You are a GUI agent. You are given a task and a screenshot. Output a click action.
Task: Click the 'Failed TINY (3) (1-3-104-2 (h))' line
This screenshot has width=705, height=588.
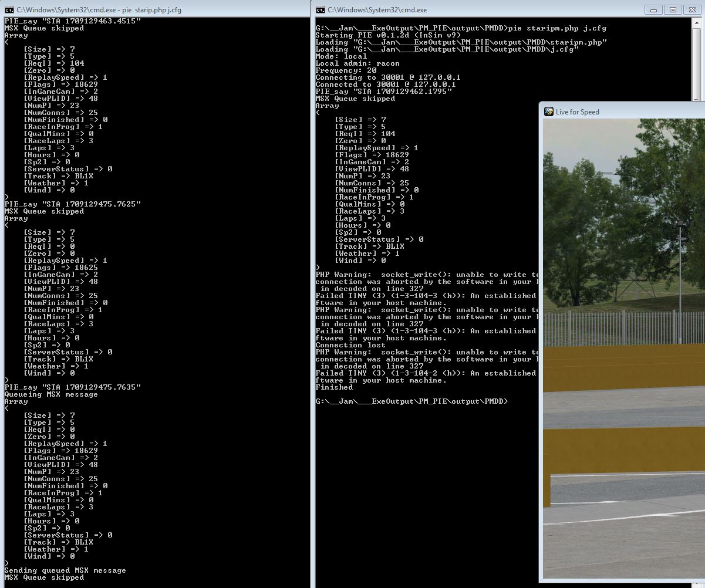(x=426, y=373)
